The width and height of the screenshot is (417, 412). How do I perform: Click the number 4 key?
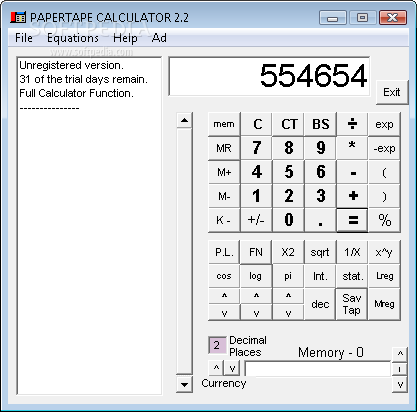[x=256, y=172]
